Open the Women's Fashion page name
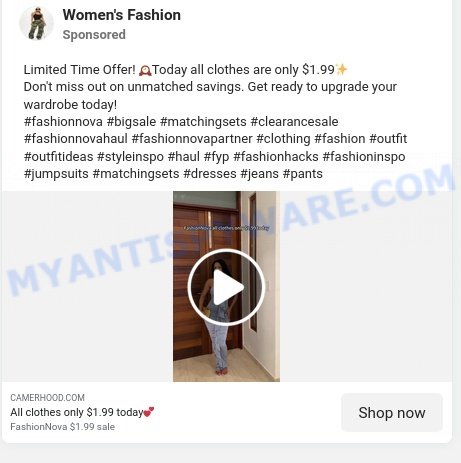The height and width of the screenshot is (463, 461). [x=122, y=15]
